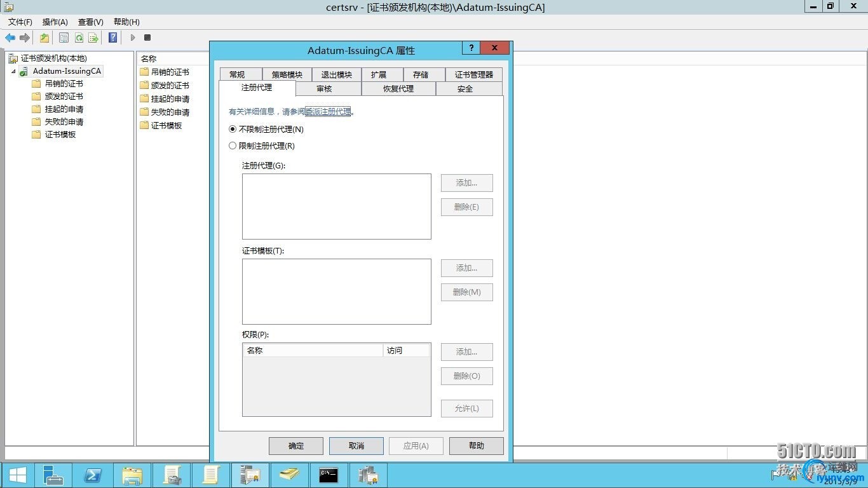868x488 pixels.
Task: Select 颁发的证书 text in details list
Action: pyautogui.click(x=170, y=85)
